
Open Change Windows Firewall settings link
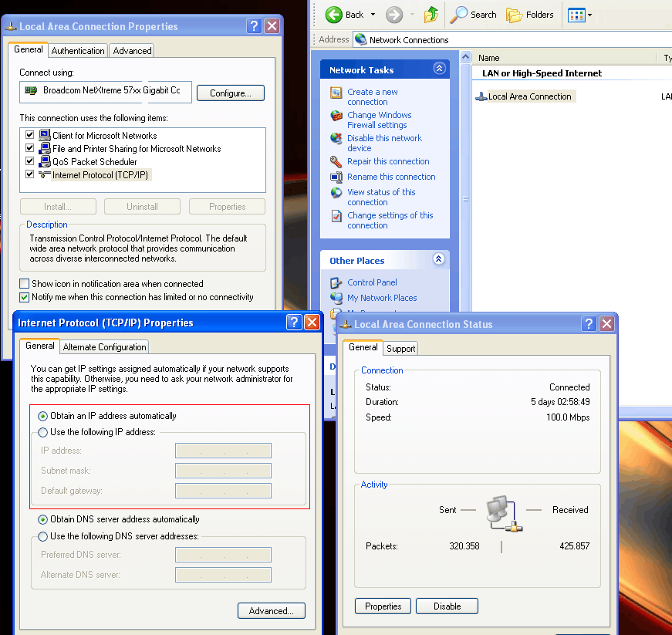tap(380, 120)
